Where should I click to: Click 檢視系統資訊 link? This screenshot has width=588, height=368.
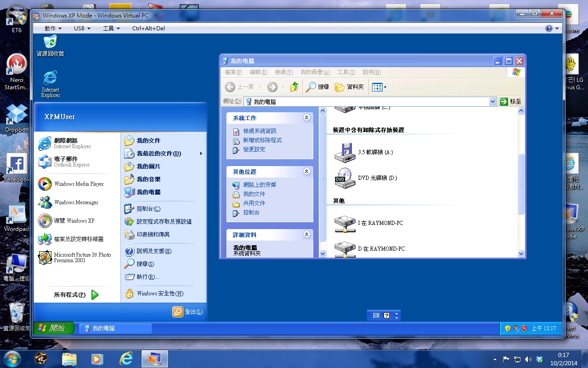tap(260, 131)
